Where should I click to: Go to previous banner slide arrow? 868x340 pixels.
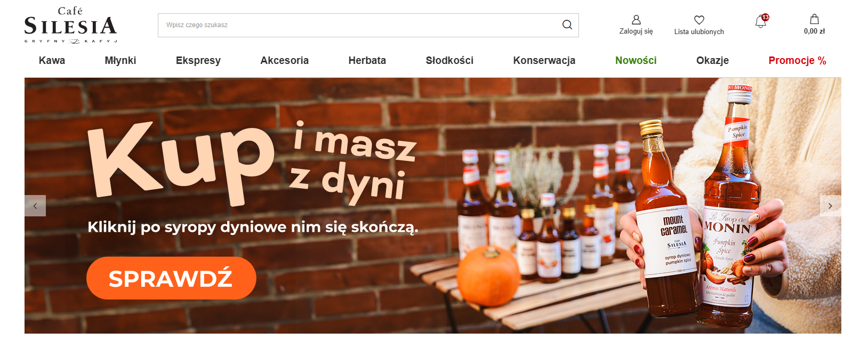point(35,206)
